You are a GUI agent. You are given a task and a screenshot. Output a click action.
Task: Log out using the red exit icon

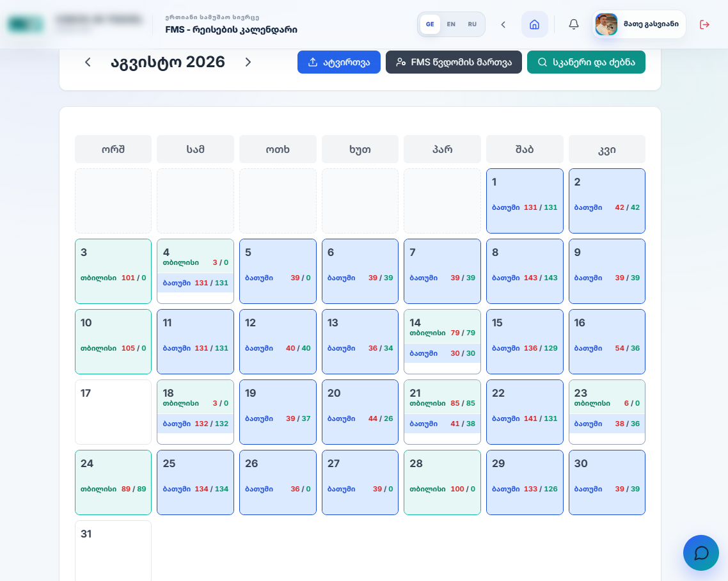pos(704,24)
